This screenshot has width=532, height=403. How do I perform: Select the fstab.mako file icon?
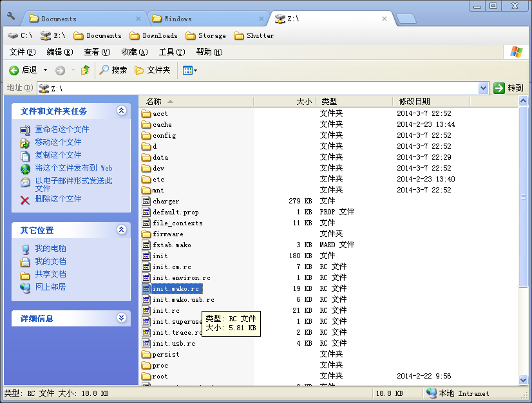click(x=146, y=245)
